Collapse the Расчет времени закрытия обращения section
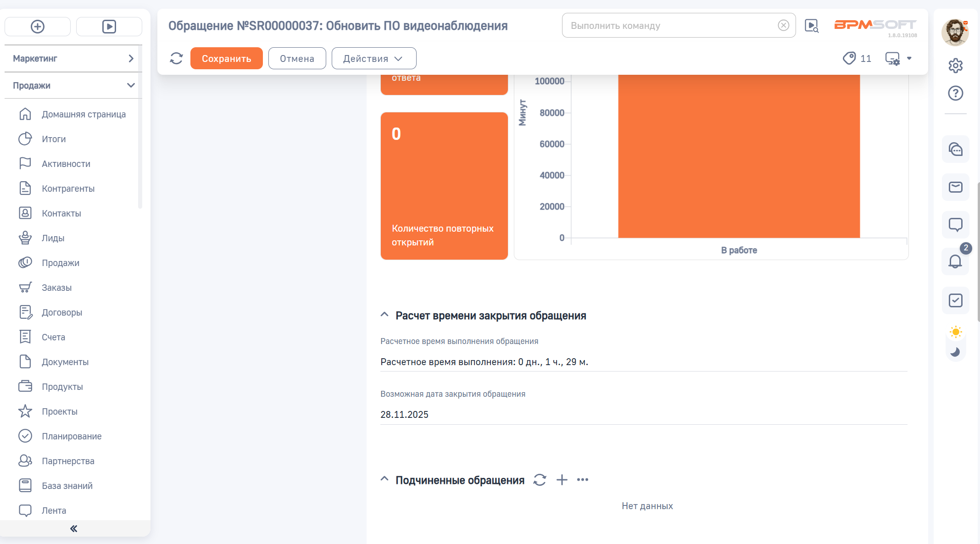This screenshot has width=980, height=544. pyautogui.click(x=384, y=315)
